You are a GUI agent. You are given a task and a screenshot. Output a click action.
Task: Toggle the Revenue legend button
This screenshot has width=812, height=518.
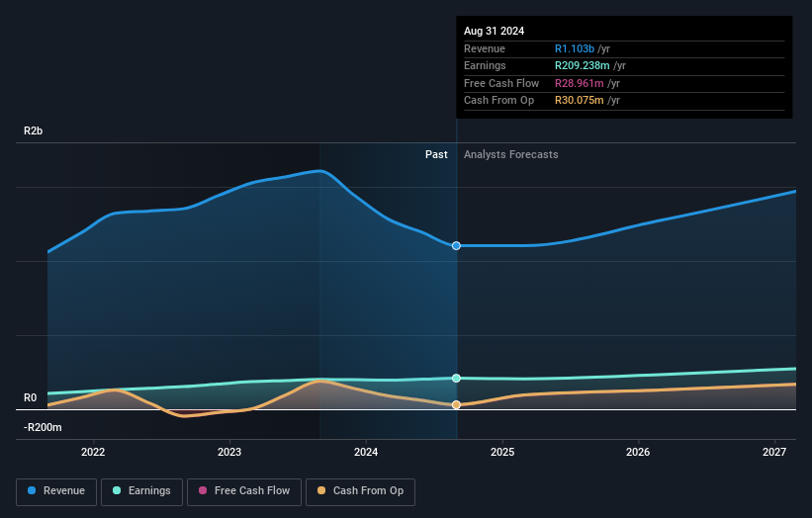tap(56, 491)
